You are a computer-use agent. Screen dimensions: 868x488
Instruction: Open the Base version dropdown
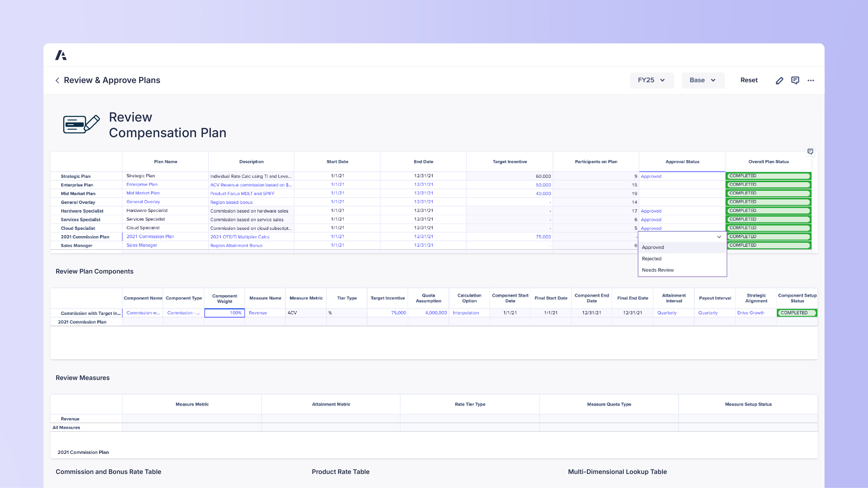703,80
